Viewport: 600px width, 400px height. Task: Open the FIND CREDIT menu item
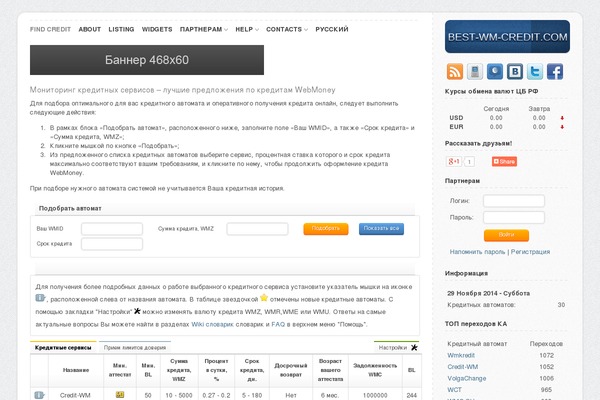click(x=50, y=29)
